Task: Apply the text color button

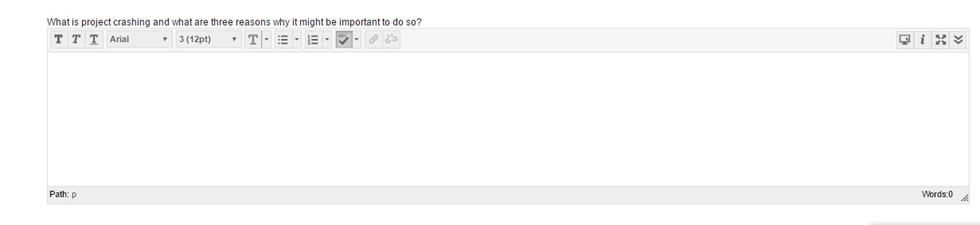Action: tap(253, 39)
